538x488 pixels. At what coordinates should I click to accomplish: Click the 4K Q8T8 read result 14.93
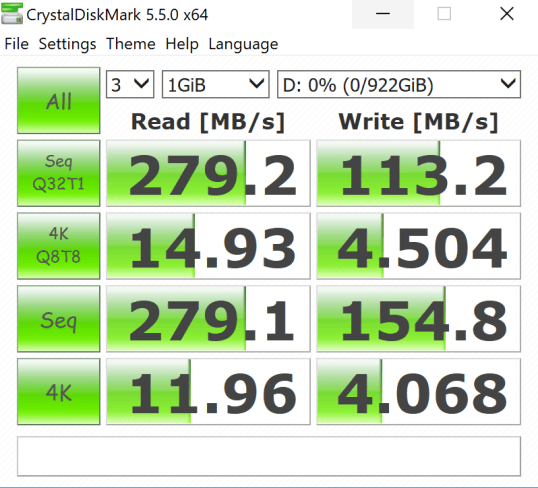point(208,246)
